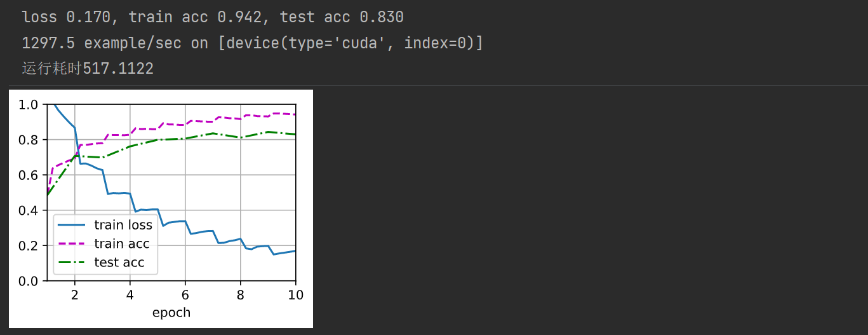This screenshot has height=335, width=868.
Task: Click the 'train loss' legend label
Action: click(123, 225)
